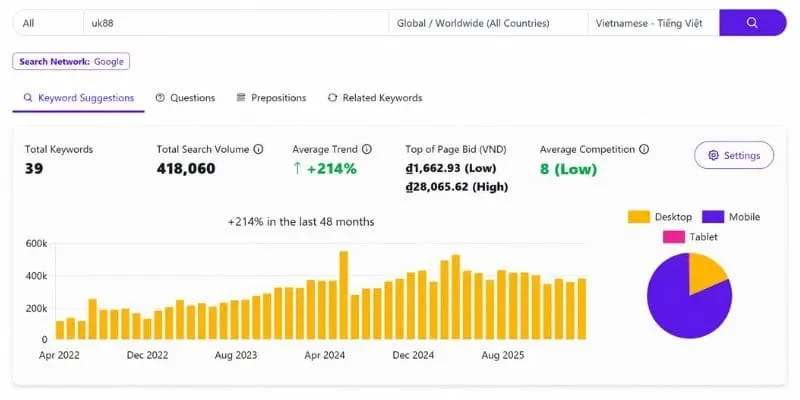
Task: Click the Search Network: Google chip
Action: (x=71, y=62)
